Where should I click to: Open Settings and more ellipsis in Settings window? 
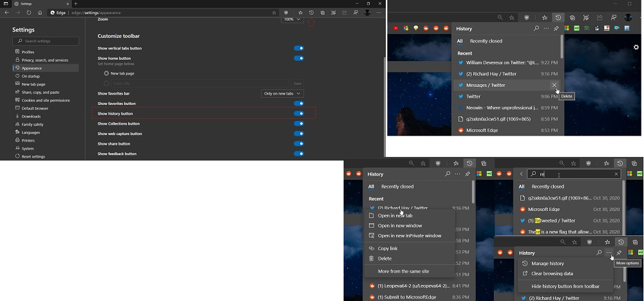(379, 13)
